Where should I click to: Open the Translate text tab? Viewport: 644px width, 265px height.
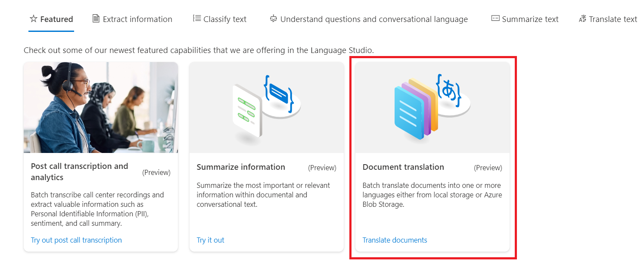click(613, 19)
